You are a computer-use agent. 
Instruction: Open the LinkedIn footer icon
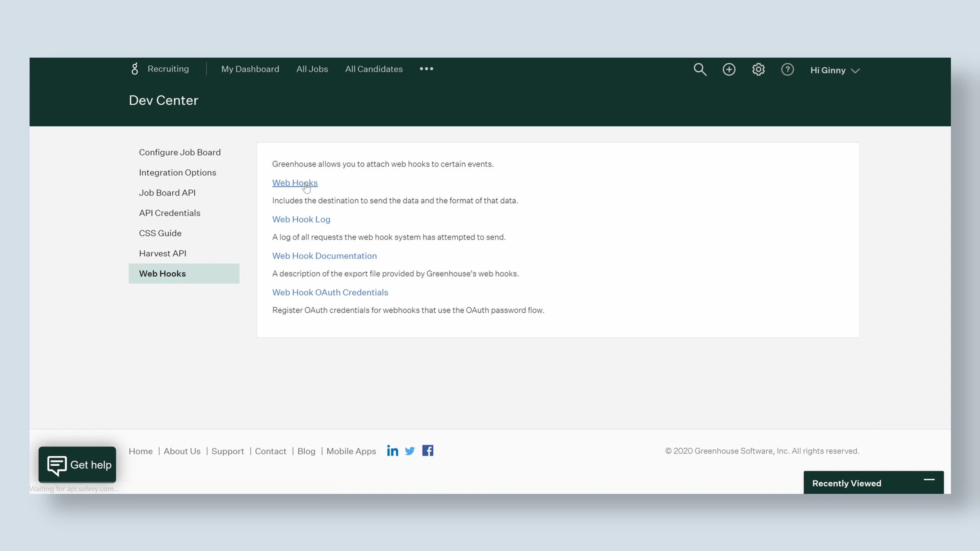[x=392, y=451]
